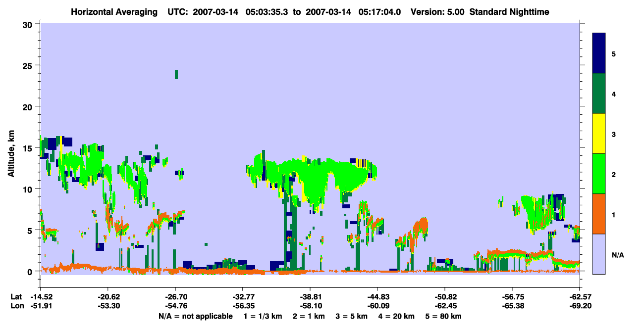Click latitude value -26.70

[175, 297]
